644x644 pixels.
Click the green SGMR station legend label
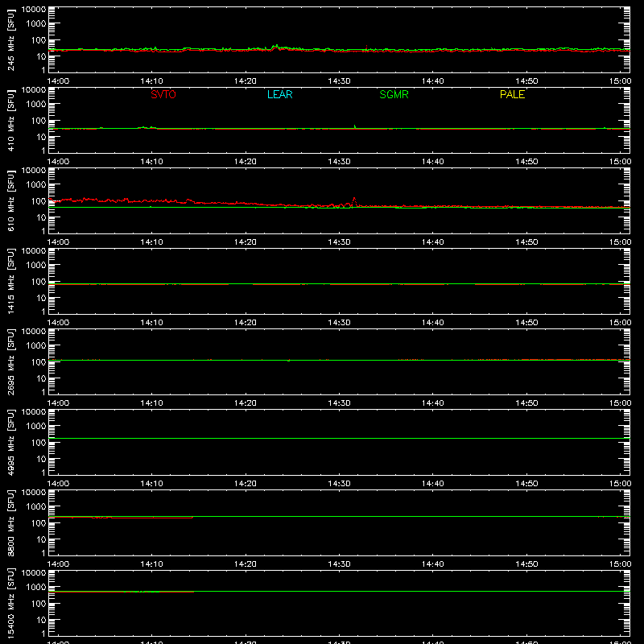pyautogui.click(x=394, y=94)
